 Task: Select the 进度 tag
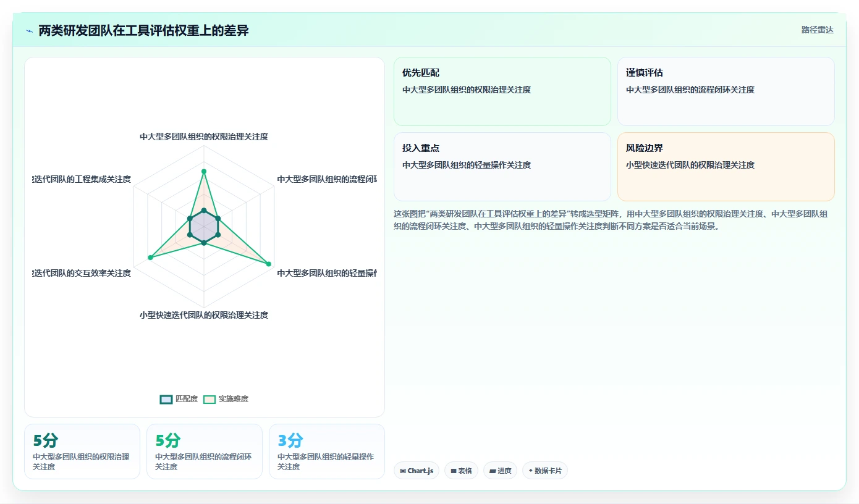click(500, 471)
